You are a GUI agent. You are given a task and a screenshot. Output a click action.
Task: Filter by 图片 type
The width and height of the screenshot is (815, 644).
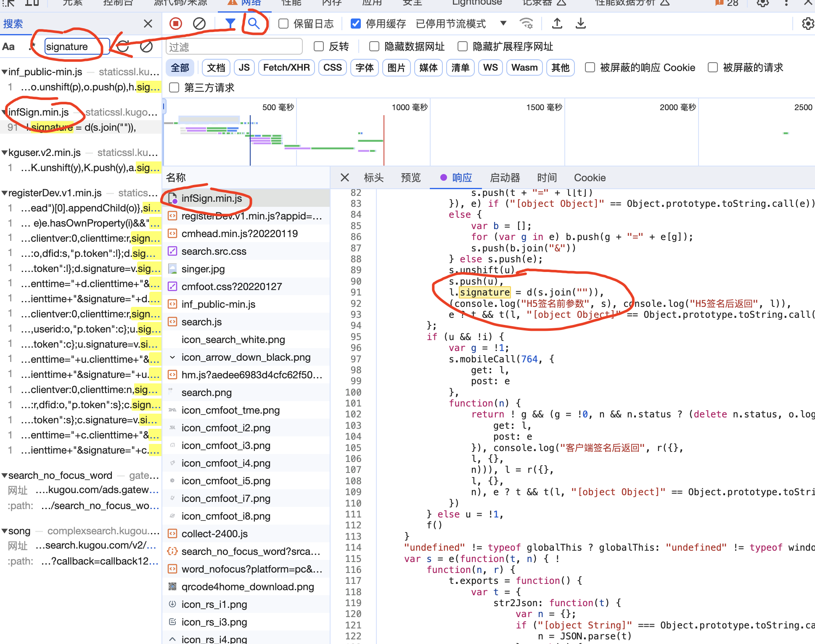tap(397, 68)
